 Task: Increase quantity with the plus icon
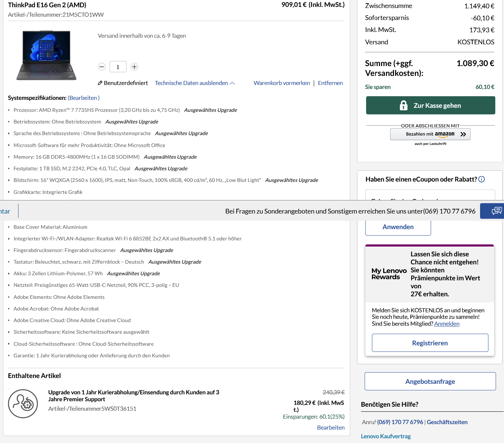(134, 67)
